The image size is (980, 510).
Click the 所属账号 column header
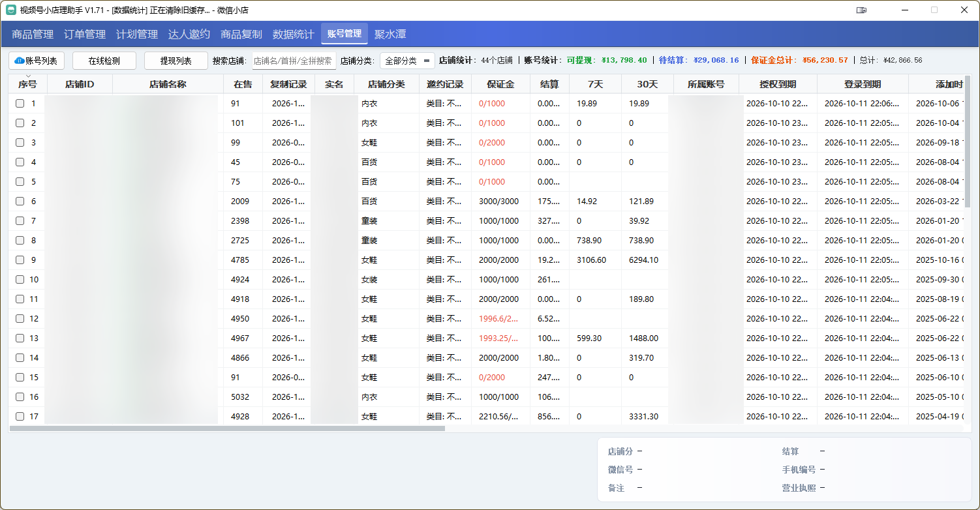point(706,84)
